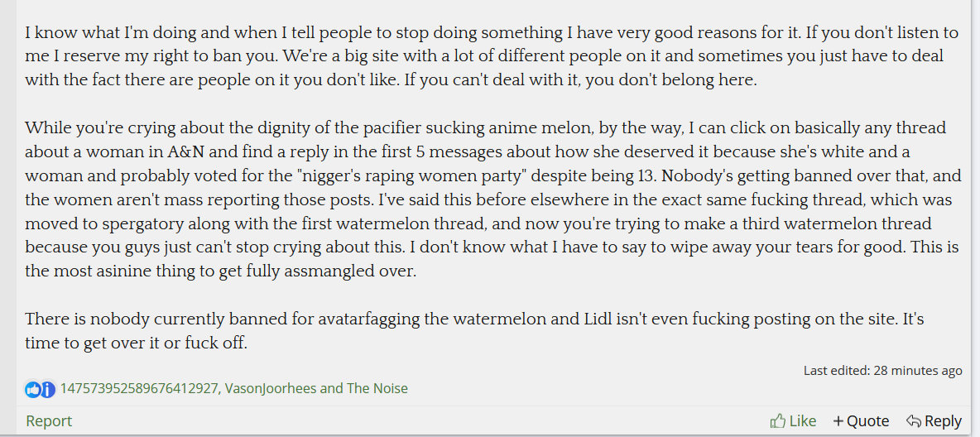This screenshot has height=437, width=980.
Task: Open the VasonJoorhees name in reactions list
Action: [271, 388]
